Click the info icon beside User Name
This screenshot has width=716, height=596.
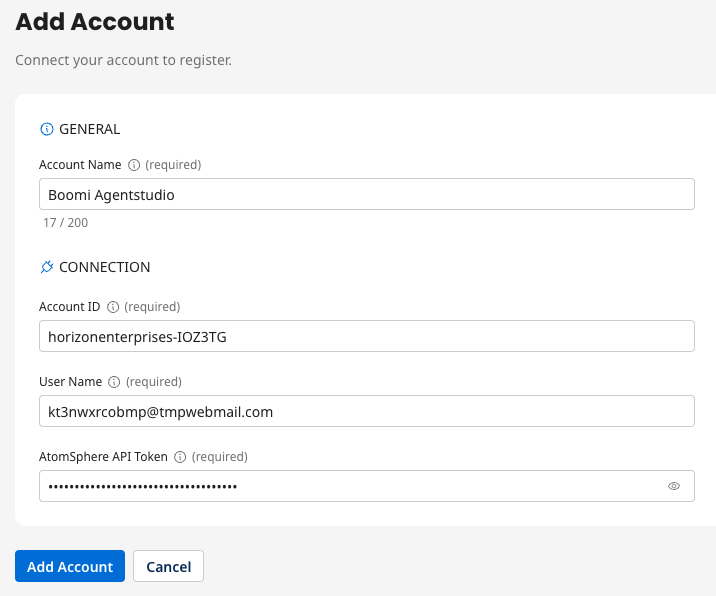pyautogui.click(x=114, y=382)
